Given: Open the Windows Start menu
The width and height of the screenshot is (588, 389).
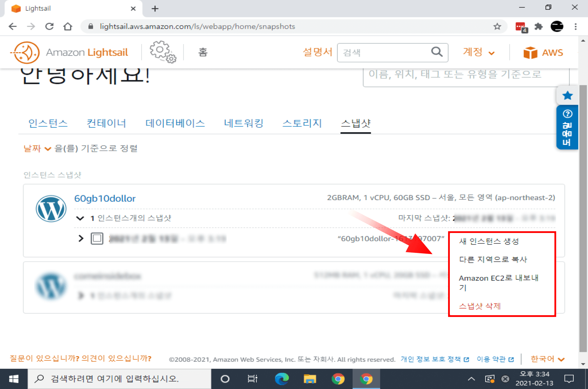Looking at the screenshot, I should [14, 379].
